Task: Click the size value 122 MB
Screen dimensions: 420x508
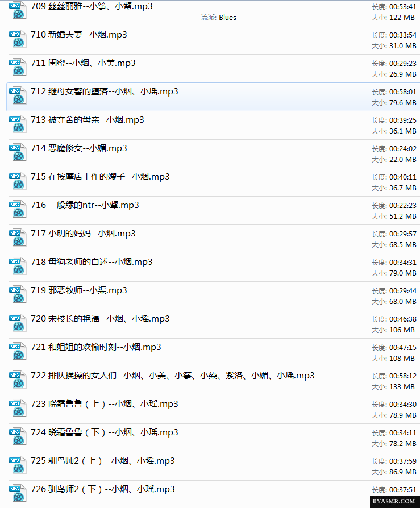Action: point(402,18)
